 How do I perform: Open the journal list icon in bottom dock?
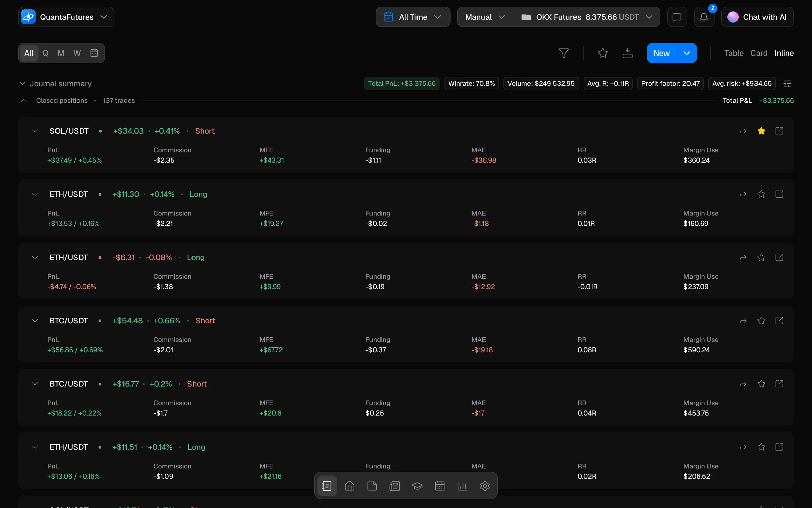tap(326, 486)
